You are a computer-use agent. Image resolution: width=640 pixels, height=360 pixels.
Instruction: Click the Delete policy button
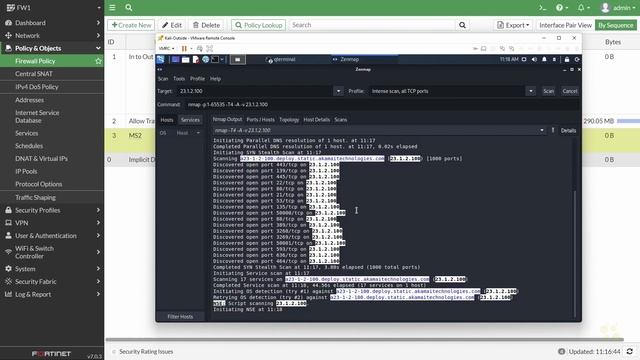click(206, 25)
